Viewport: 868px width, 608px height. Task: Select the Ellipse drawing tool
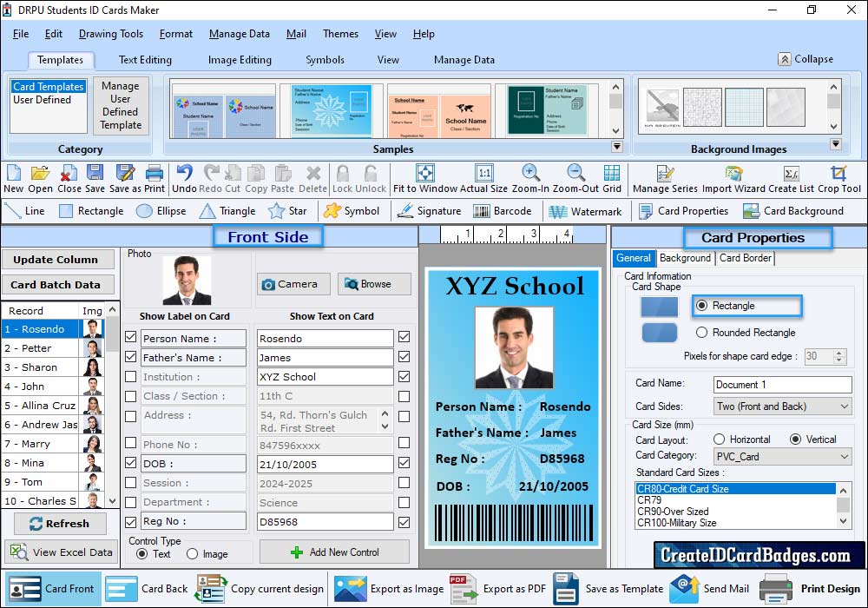(161, 211)
